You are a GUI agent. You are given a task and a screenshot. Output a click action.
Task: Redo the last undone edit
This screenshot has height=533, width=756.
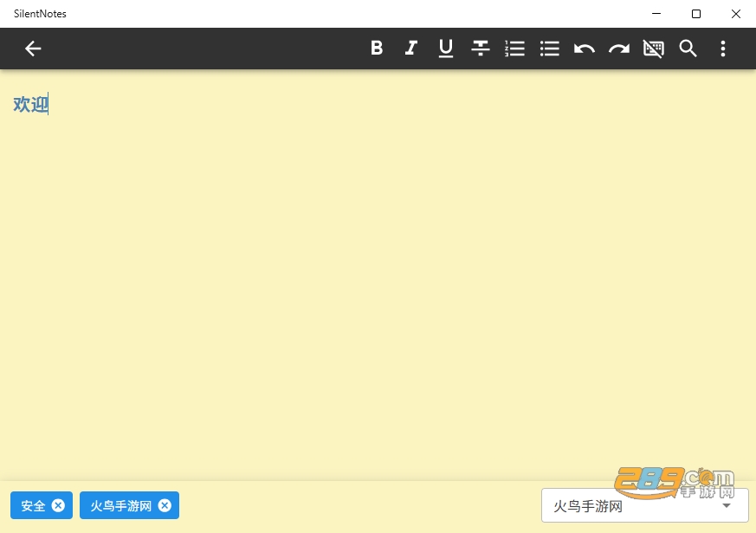(x=619, y=49)
